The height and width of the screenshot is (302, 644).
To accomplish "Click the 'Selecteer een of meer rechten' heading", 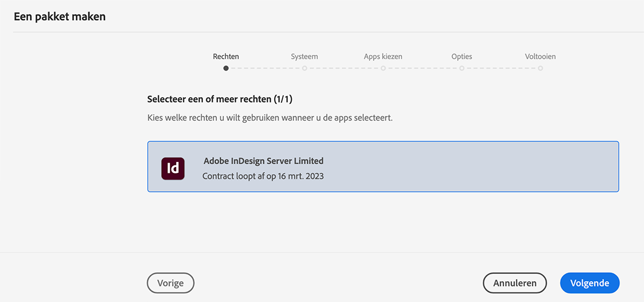I will (x=220, y=99).
